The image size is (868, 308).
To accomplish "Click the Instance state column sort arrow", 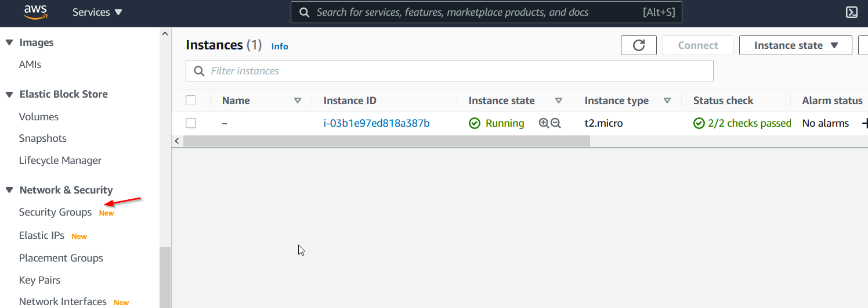I will tap(559, 101).
